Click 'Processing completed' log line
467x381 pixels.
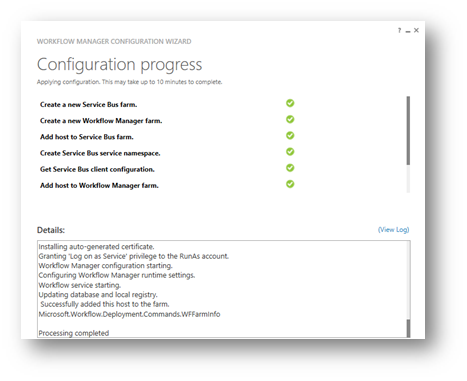(74, 333)
